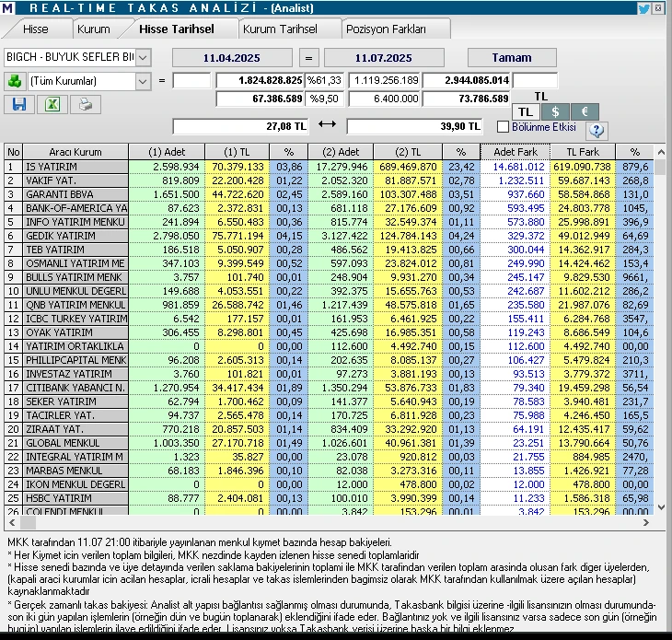
Task: Switch currency to euro
Action: pyautogui.click(x=585, y=112)
